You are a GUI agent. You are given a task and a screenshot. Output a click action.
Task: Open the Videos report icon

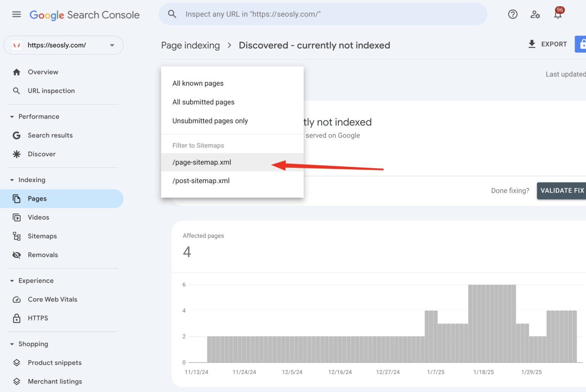(17, 217)
